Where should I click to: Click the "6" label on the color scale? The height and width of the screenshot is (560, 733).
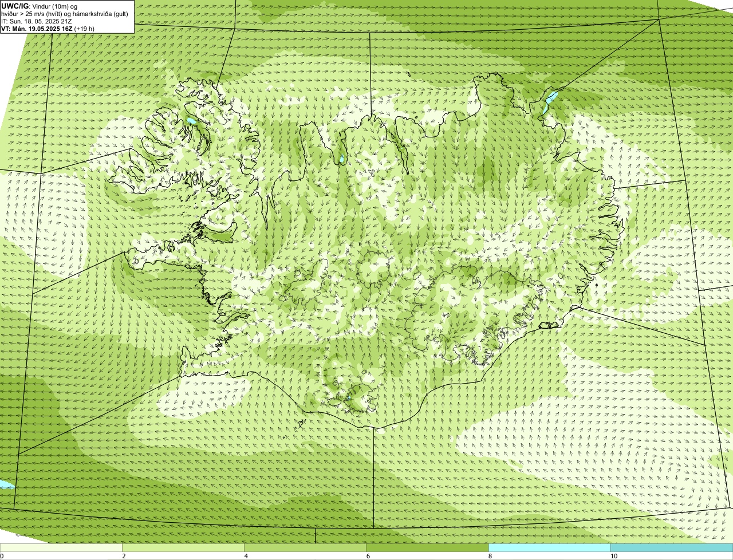pos(368,556)
